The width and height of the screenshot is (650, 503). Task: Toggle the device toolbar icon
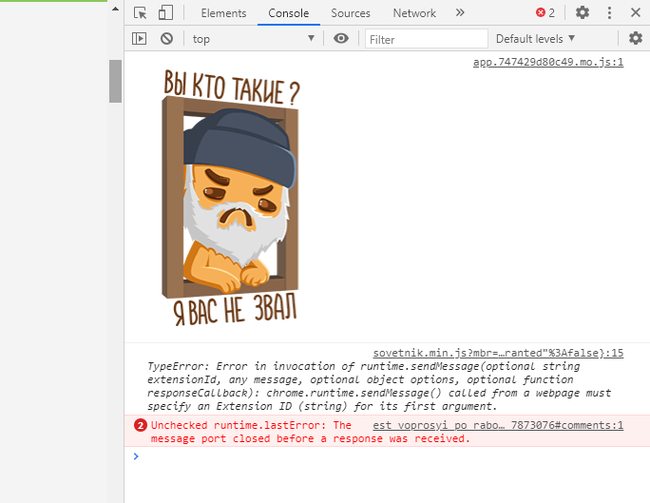[166, 13]
